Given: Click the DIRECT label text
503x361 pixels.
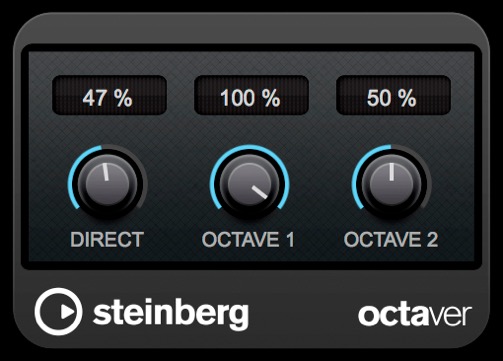Looking at the screenshot, I should pyautogui.click(x=107, y=239).
